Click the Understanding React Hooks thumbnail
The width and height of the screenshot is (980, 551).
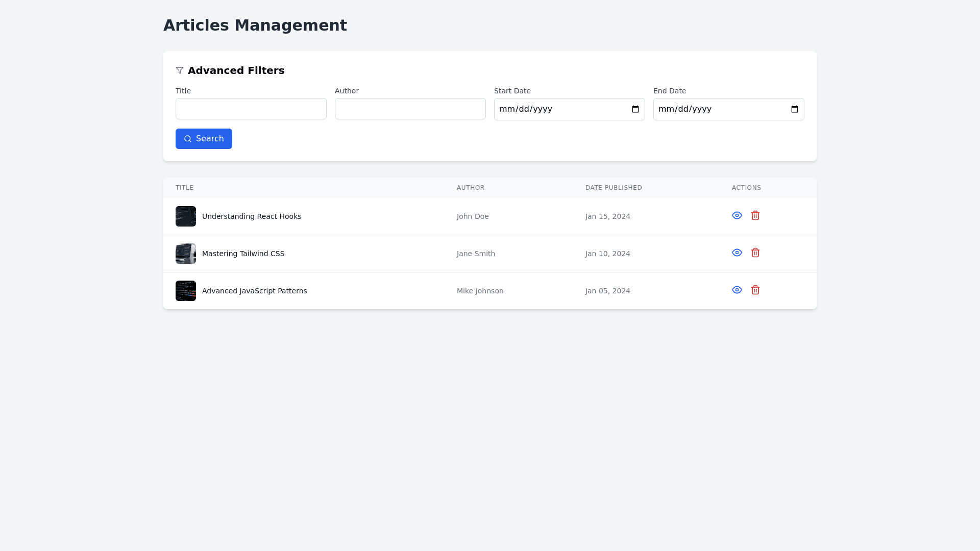pos(186,216)
